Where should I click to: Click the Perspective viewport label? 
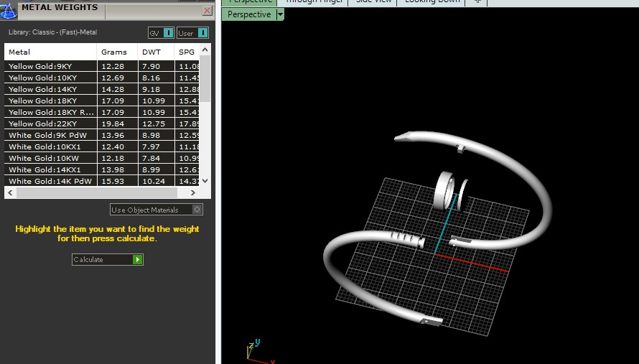tap(249, 14)
